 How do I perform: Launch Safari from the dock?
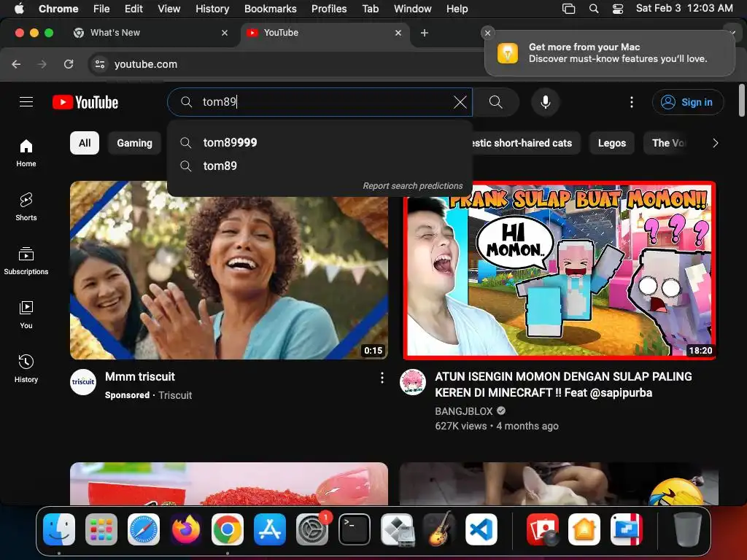[x=144, y=529]
